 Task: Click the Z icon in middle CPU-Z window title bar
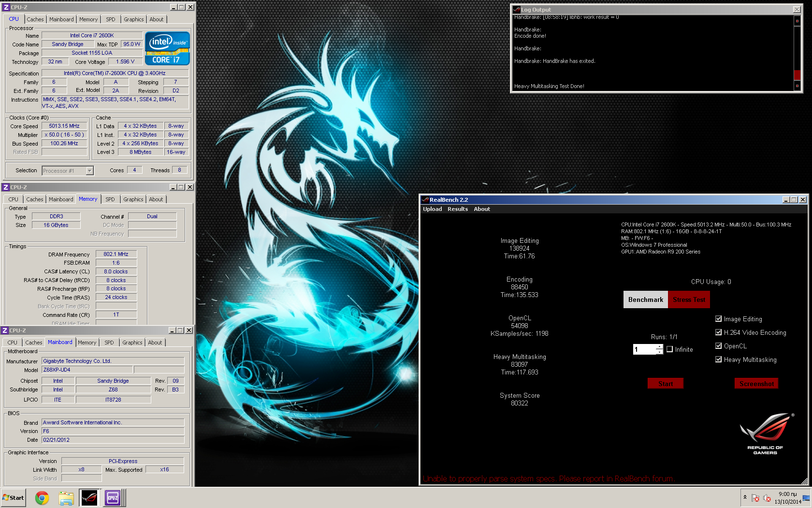(6, 187)
